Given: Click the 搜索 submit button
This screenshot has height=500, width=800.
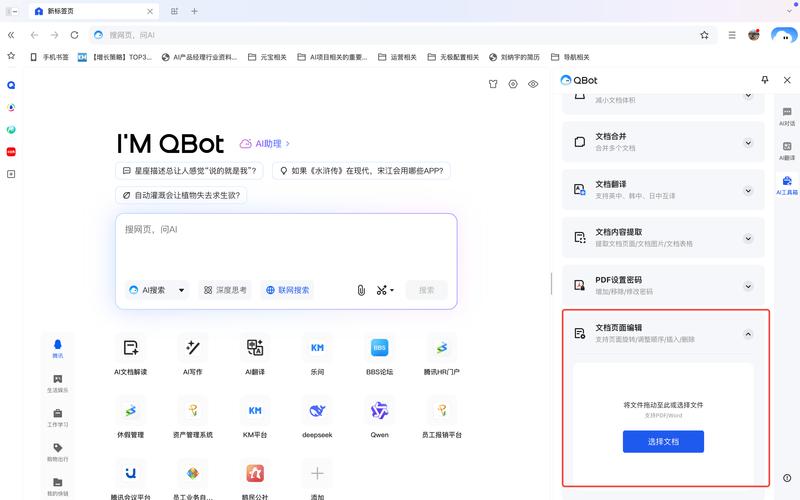Looking at the screenshot, I should [x=427, y=290].
